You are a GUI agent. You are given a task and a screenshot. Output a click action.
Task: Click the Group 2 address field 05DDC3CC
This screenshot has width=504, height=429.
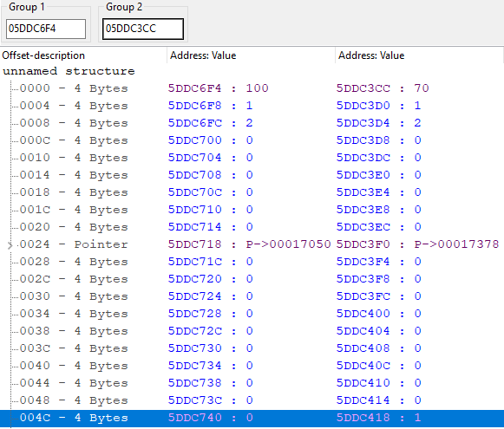click(x=143, y=29)
